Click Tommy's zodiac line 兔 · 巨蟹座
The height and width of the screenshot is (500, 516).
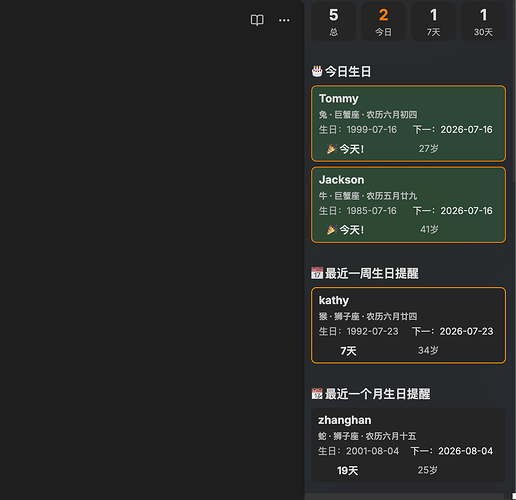pos(339,115)
